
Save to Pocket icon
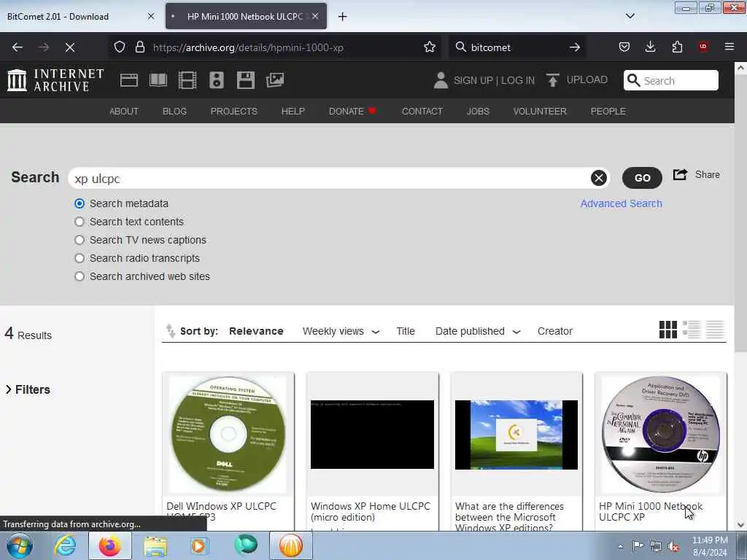pos(624,47)
